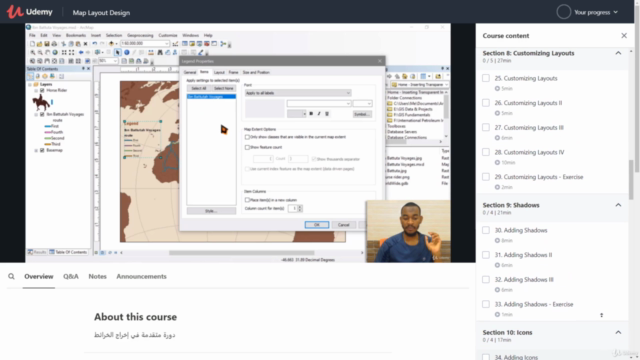Click the Editor Toolbar pencil icon
Screen dimensions: 640x360
[175, 44]
